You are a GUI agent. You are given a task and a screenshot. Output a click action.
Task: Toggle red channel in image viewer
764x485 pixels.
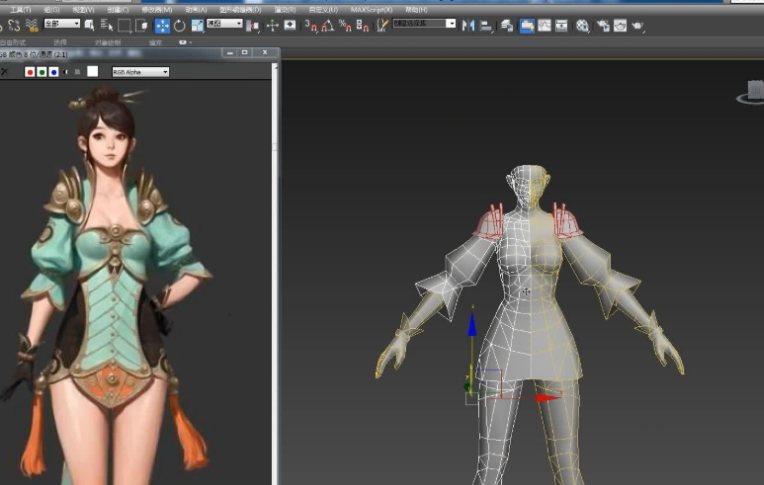pos(29,72)
